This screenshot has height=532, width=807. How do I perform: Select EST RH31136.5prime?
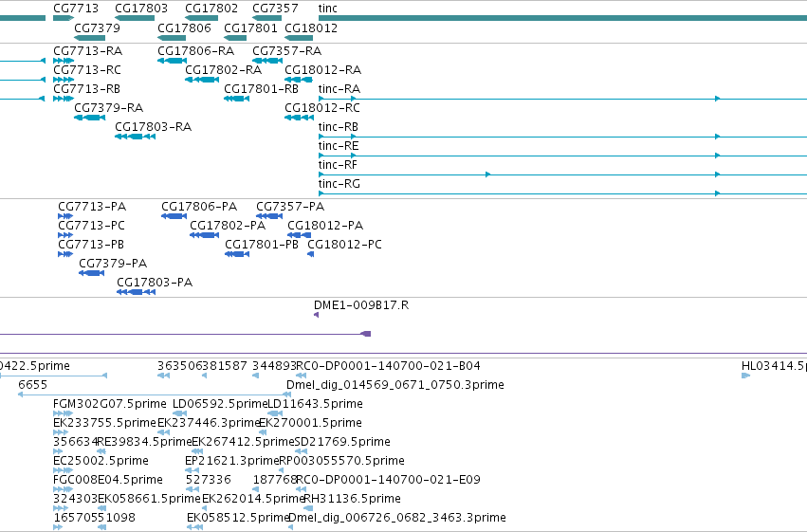[x=353, y=499]
